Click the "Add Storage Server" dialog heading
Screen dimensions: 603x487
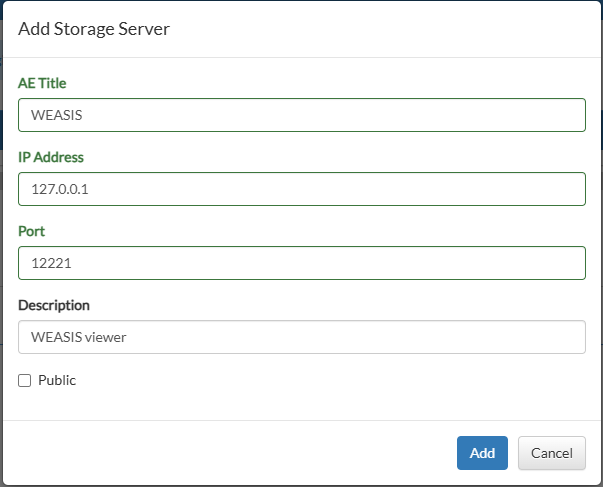pyautogui.click(x=94, y=29)
